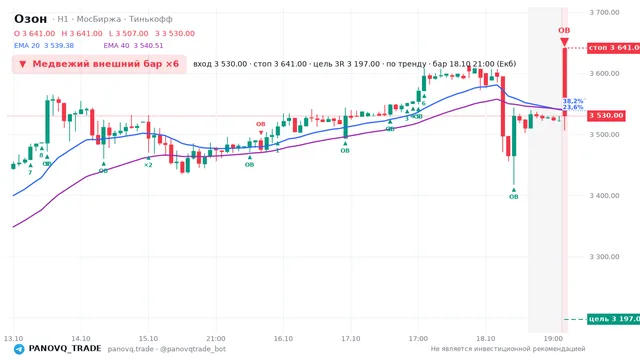
Task: Click the 19:00 time axis label
Action: pos(553,339)
